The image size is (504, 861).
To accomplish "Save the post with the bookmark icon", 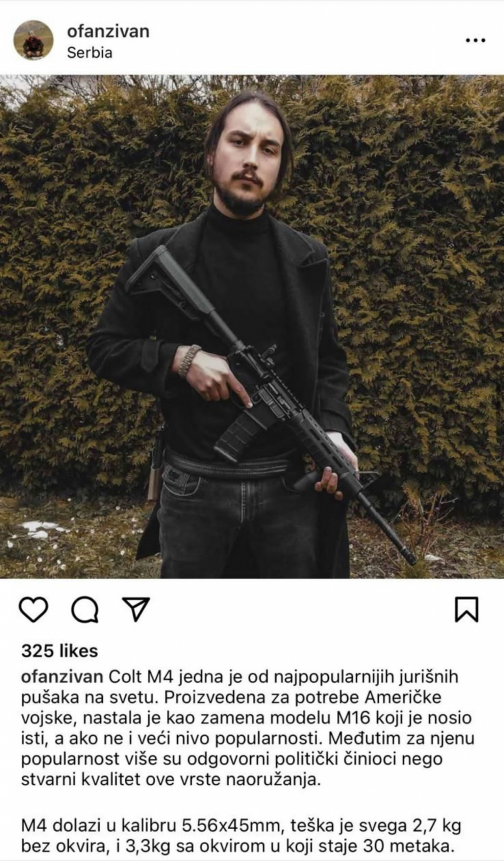I will (x=466, y=609).
